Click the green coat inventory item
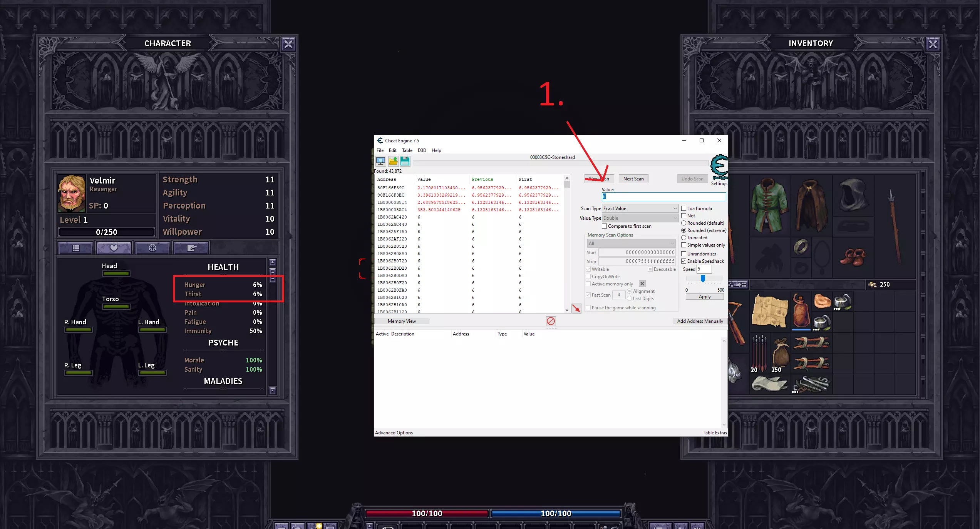 coord(769,205)
